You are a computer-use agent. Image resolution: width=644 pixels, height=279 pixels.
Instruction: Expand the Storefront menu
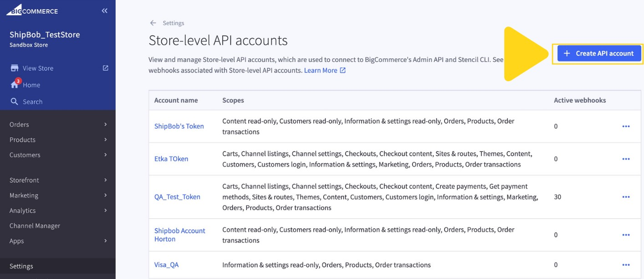tap(24, 180)
